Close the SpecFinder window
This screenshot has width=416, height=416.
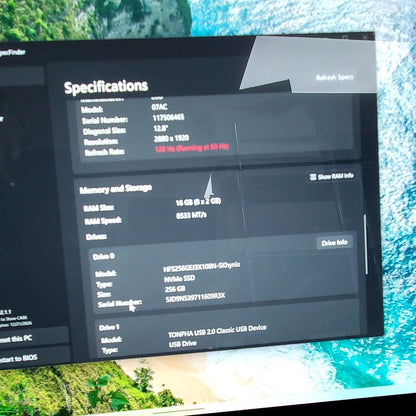[x=365, y=37]
